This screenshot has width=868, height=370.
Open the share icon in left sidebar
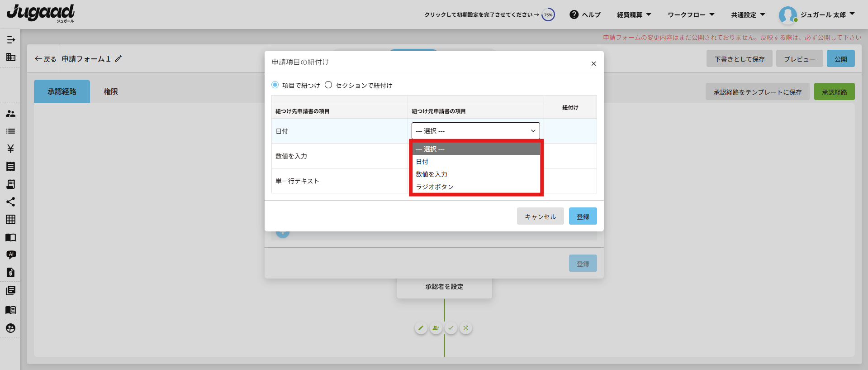[10, 202]
